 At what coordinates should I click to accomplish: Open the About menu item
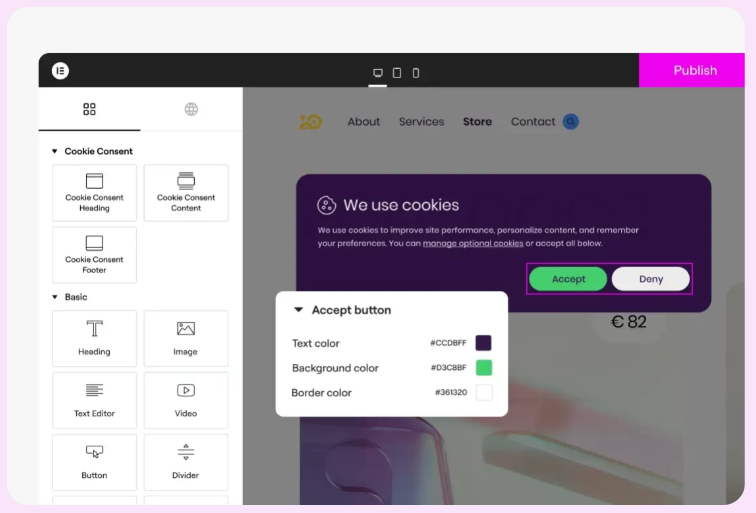(364, 122)
